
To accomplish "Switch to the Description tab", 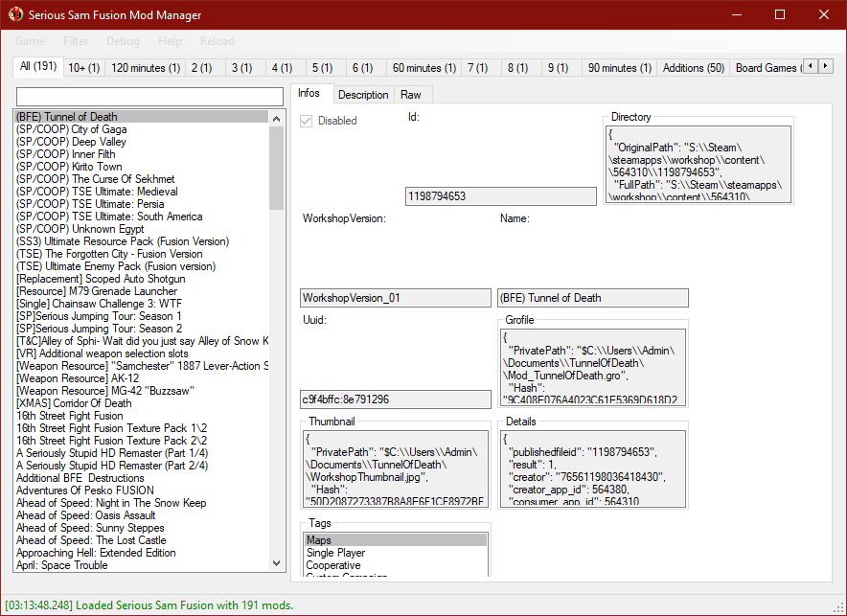I will coord(363,95).
